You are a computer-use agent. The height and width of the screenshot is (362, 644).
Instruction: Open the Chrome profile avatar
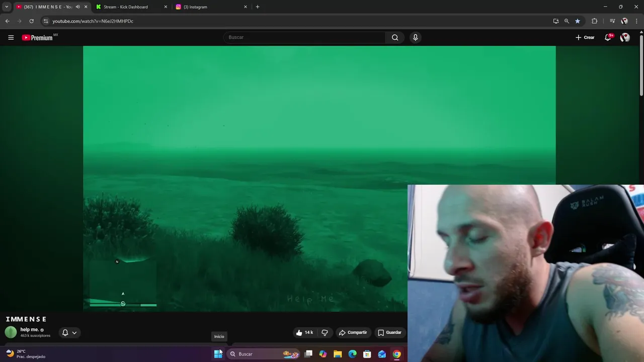tap(624, 21)
